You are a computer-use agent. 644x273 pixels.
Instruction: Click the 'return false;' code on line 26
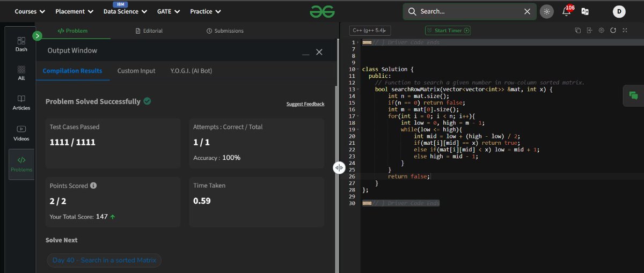coord(408,176)
